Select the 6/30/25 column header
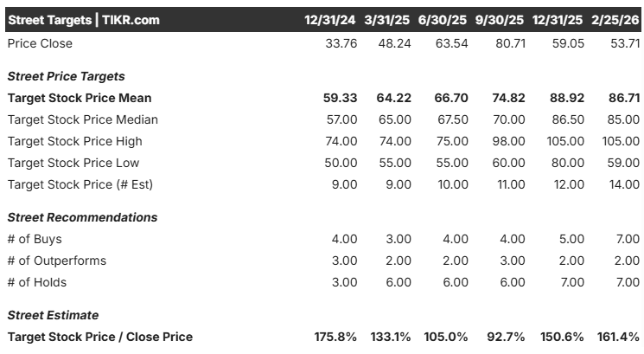The image size is (644, 354). pyautogui.click(x=443, y=20)
